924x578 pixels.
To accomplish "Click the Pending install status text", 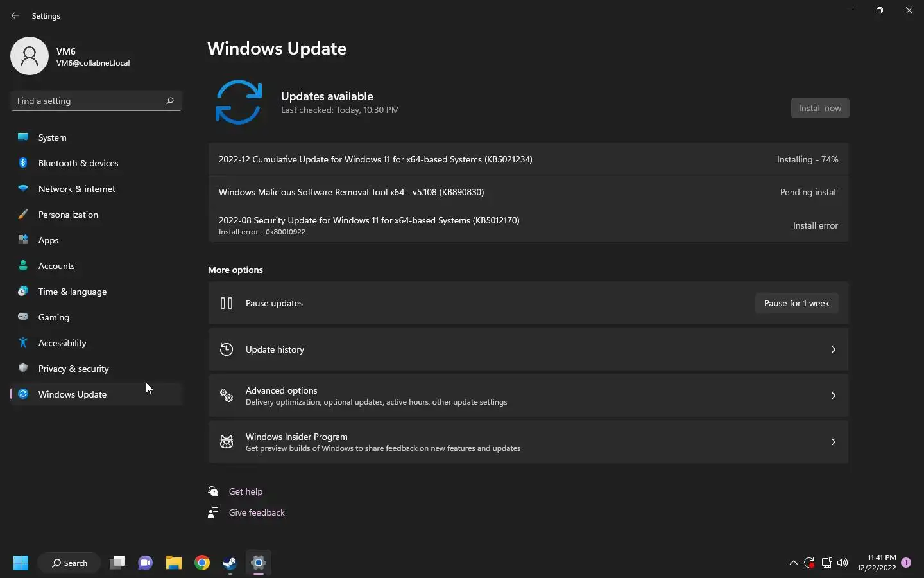I will (809, 192).
